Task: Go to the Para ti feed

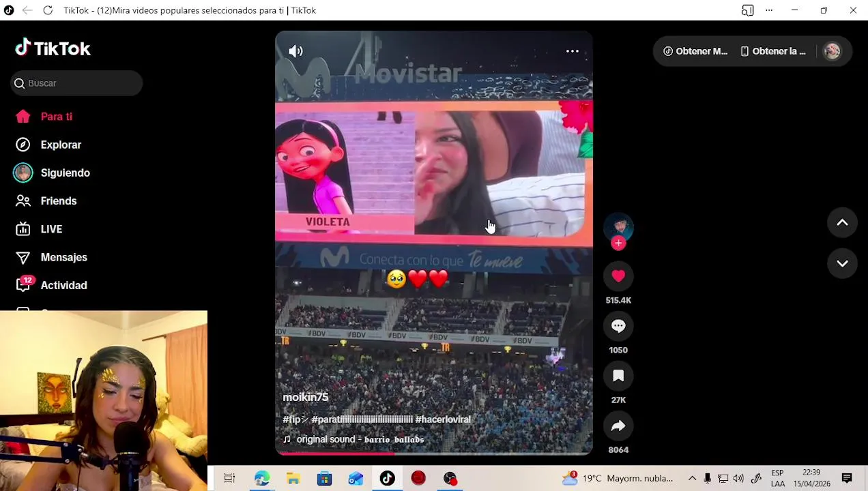Action: tap(44, 117)
